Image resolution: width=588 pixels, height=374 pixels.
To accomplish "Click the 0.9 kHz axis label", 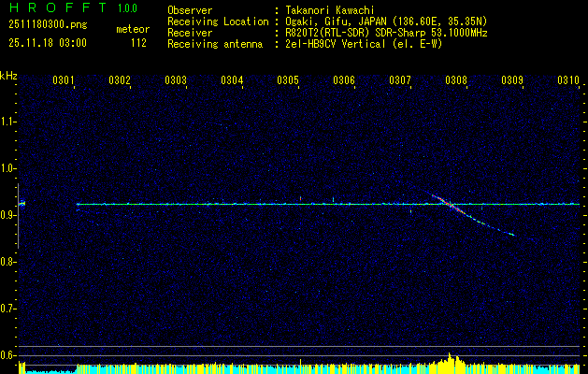I will point(7,215).
